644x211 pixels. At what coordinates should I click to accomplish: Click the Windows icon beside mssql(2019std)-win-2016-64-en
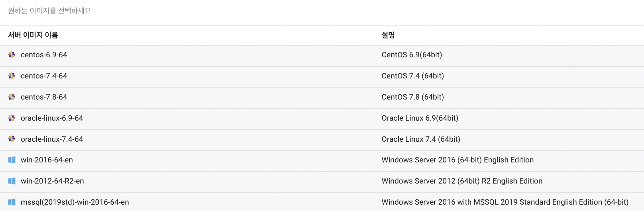[x=12, y=202]
